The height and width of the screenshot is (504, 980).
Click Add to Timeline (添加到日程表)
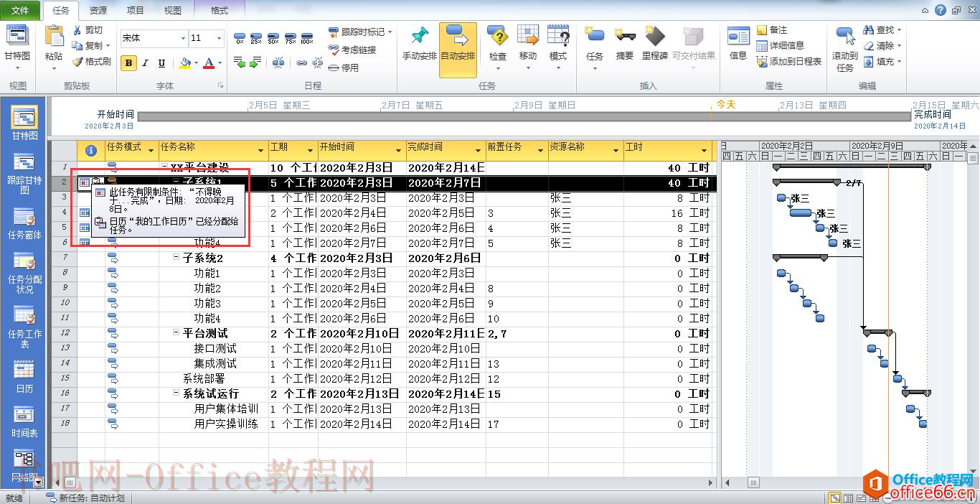[789, 62]
